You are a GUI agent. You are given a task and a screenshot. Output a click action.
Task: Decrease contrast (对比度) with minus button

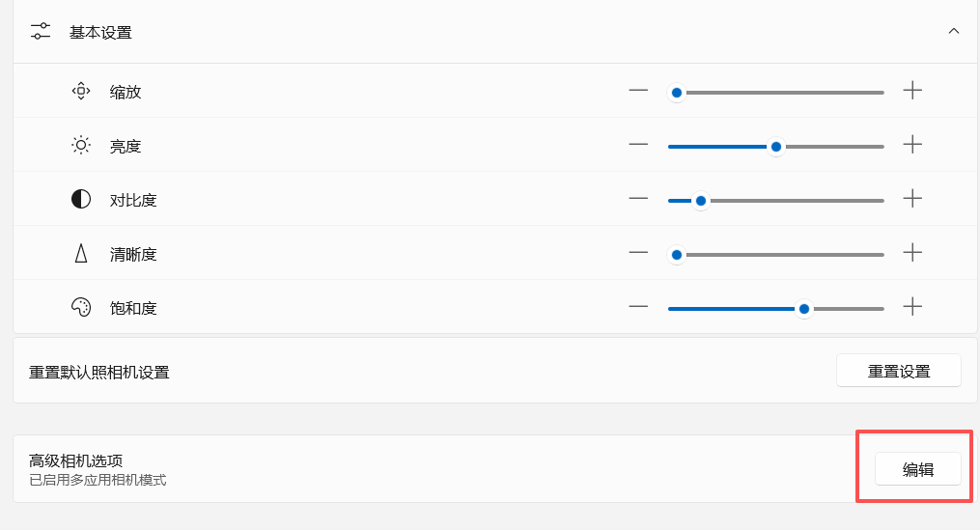point(638,199)
